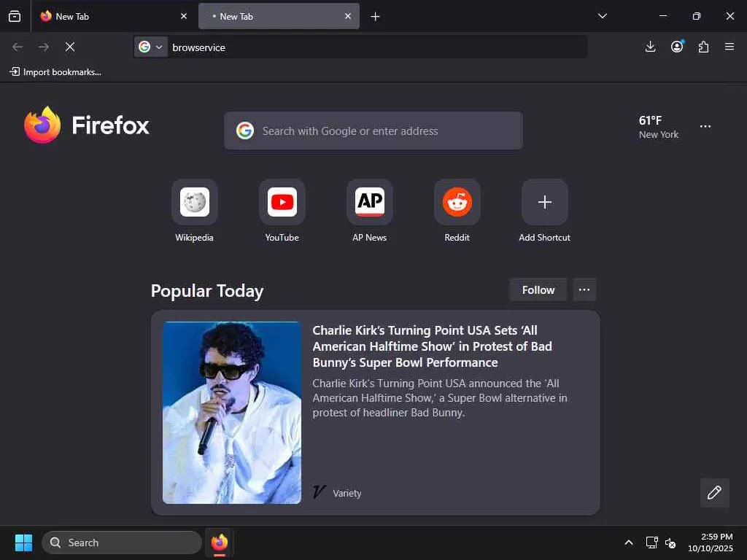Screen dimensions: 747x560
Task: Go back one page
Action: [18, 47]
